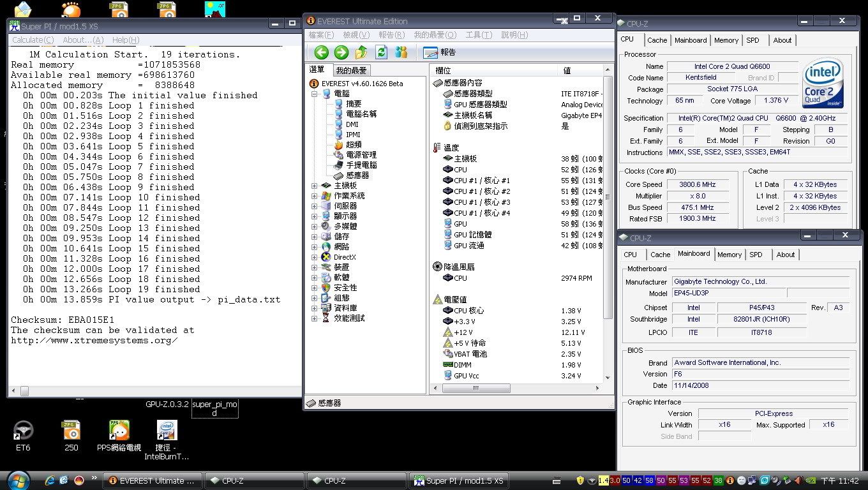Open IPMI node in EVEREST tree
The height and width of the screenshot is (490, 868).
pos(353,135)
